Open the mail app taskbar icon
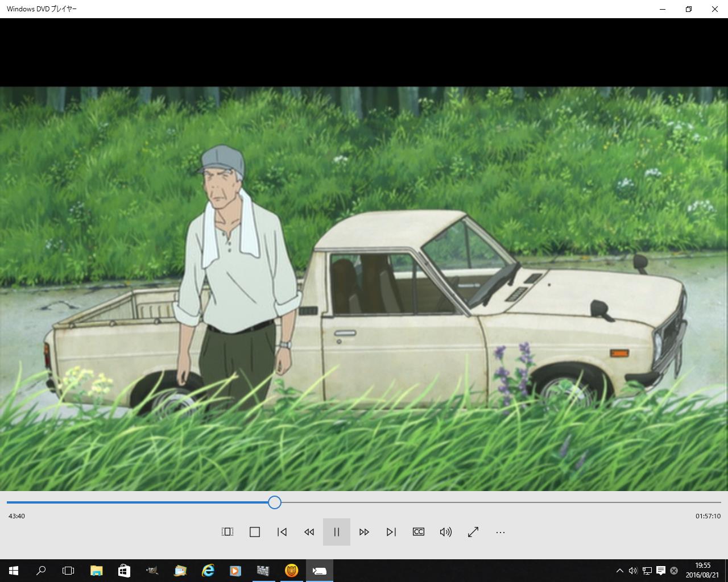Viewport: 728px width, 582px height. click(x=180, y=571)
